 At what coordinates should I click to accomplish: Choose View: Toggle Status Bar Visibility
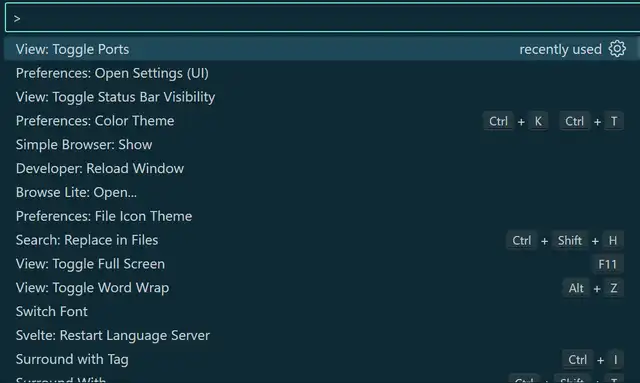point(320,97)
